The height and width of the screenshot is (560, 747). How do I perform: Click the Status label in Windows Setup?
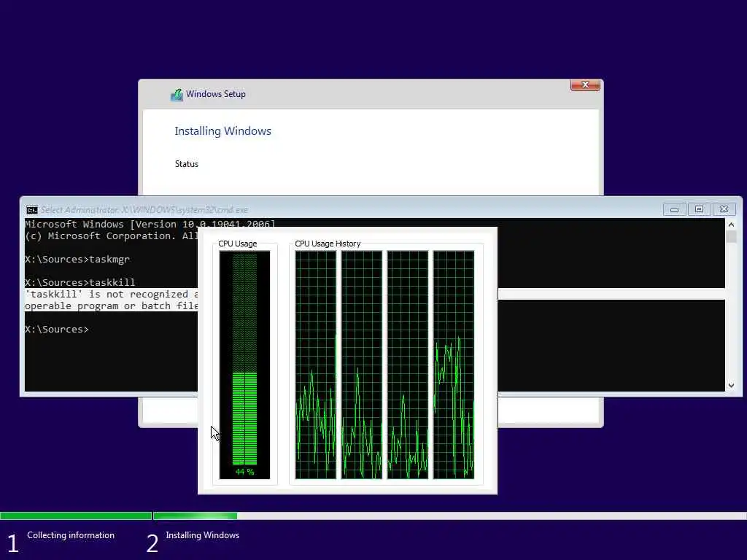[187, 164]
